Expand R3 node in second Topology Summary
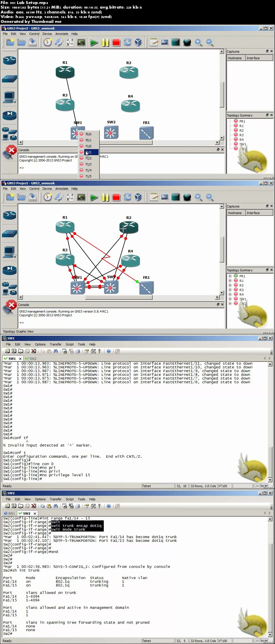 (x=230, y=290)
